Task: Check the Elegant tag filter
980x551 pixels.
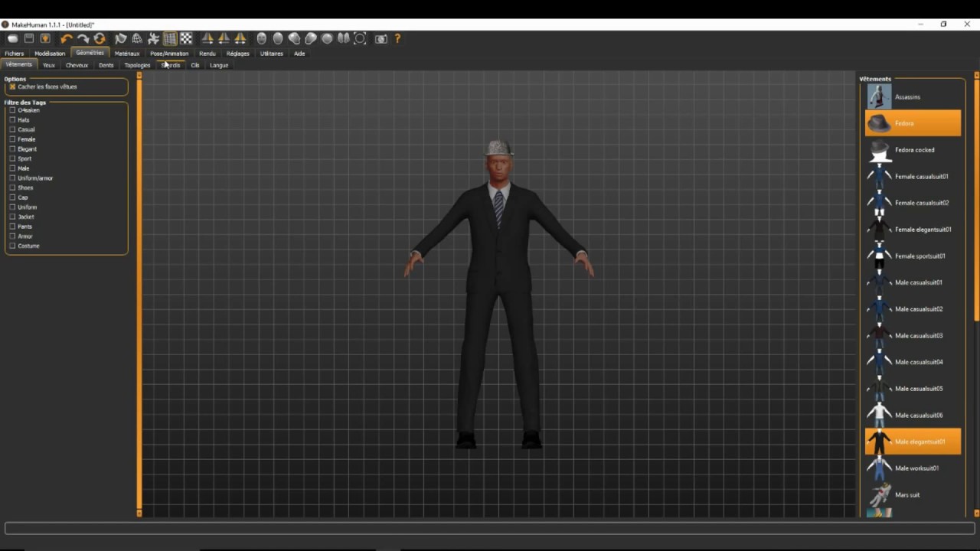Action: 12,149
